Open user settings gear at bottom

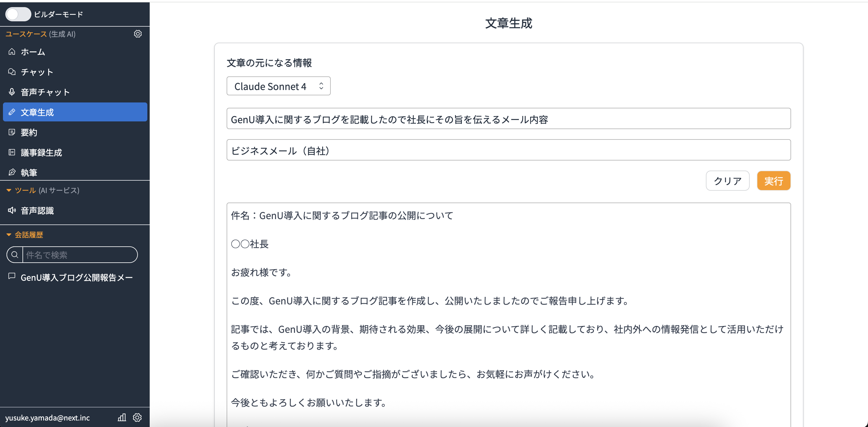[137, 418]
